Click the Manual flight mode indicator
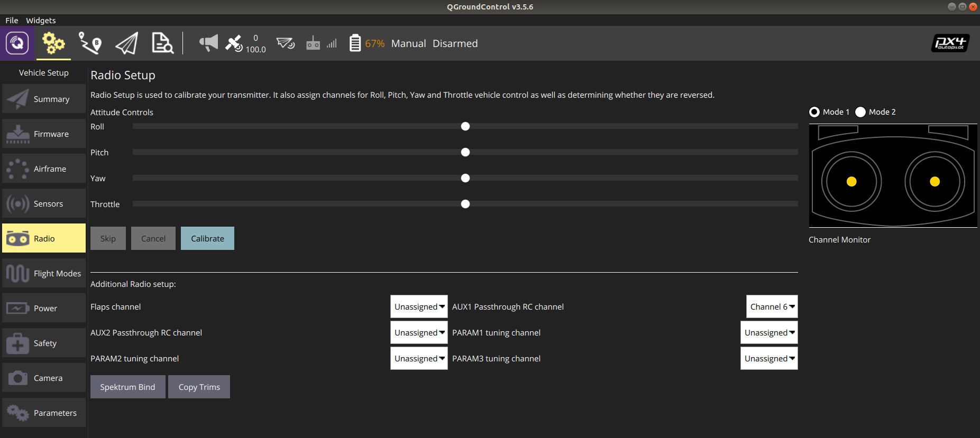The width and height of the screenshot is (980, 438). [408, 44]
